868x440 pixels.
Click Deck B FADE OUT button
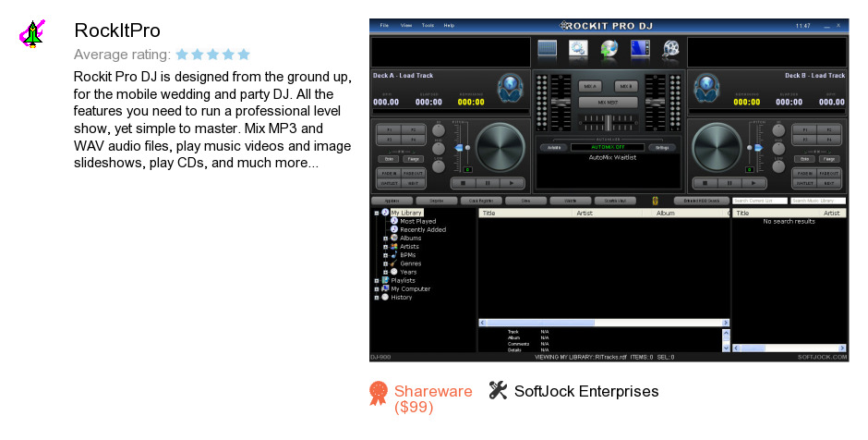coord(828,174)
